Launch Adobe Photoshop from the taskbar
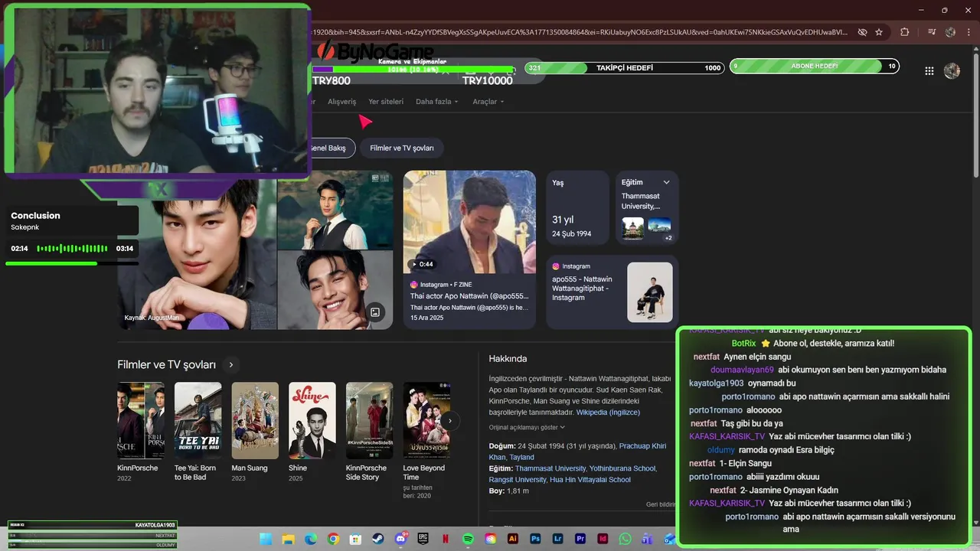This screenshot has height=551, width=980. (x=535, y=540)
